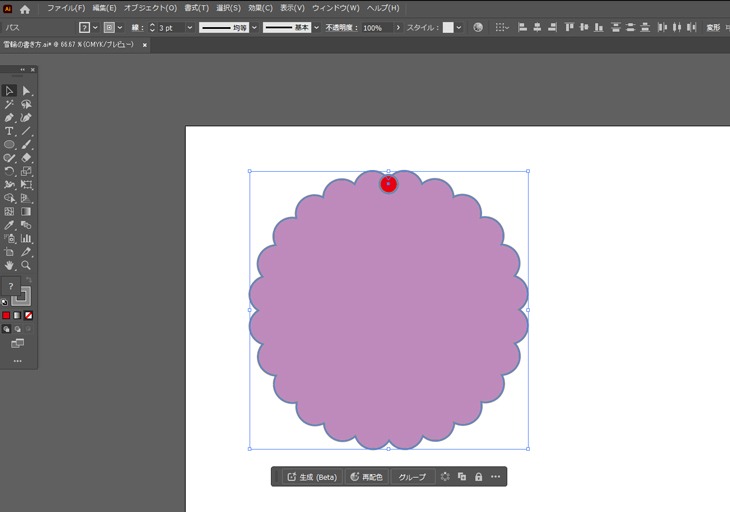The height and width of the screenshot is (512, 730).
Task: Select the Direct Selection tool
Action: pos(27,91)
